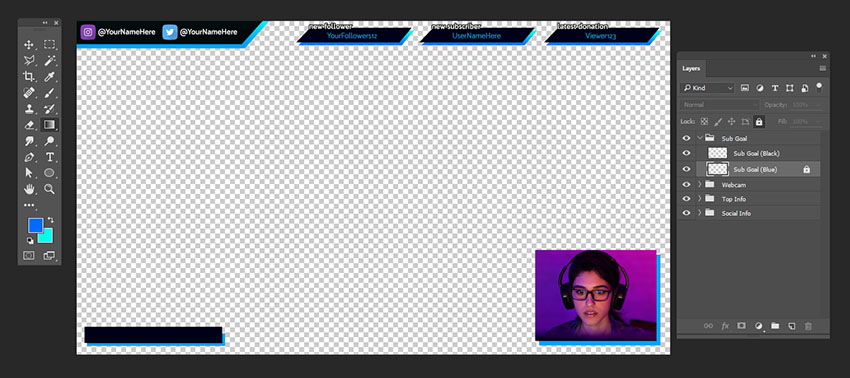The height and width of the screenshot is (378, 850).
Task: Click the Link Layers button
Action: tap(708, 326)
